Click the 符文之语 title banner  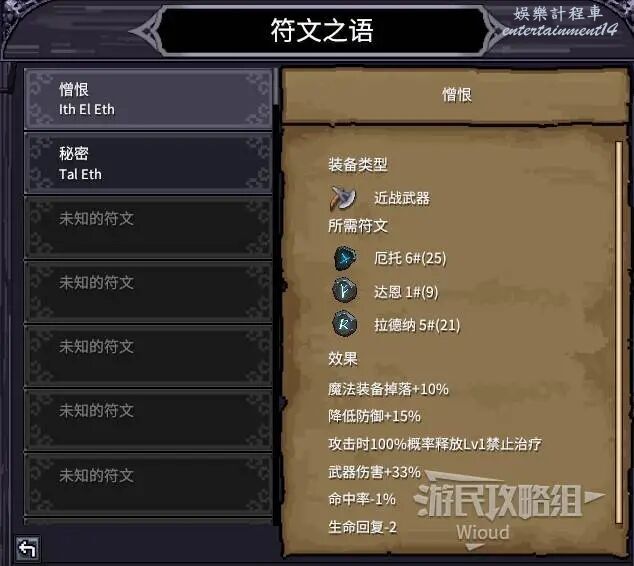pyautogui.click(x=322, y=31)
